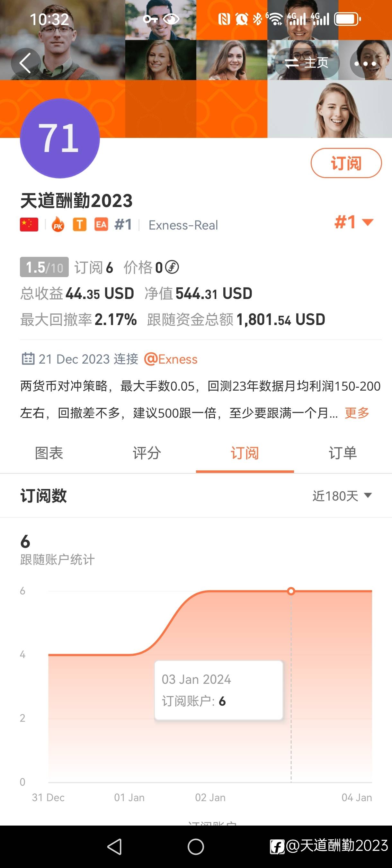392x868 pixels.
Task: Tap the China flag icon
Action: click(29, 225)
